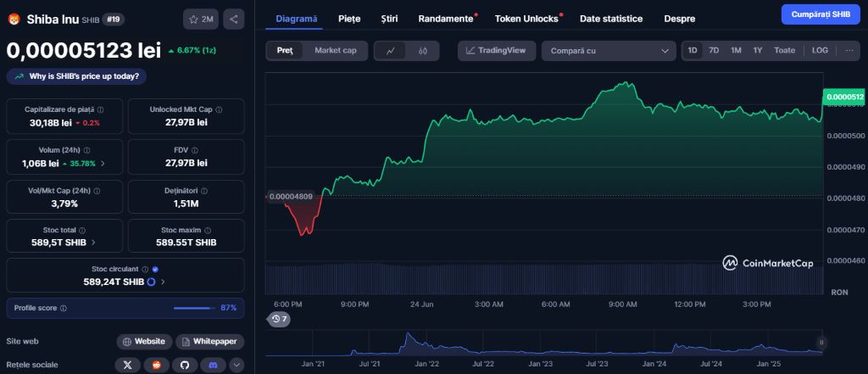Click info icon beside Unlocked Mkt Cap
Image resolution: width=868 pixels, height=374 pixels.
(220, 109)
